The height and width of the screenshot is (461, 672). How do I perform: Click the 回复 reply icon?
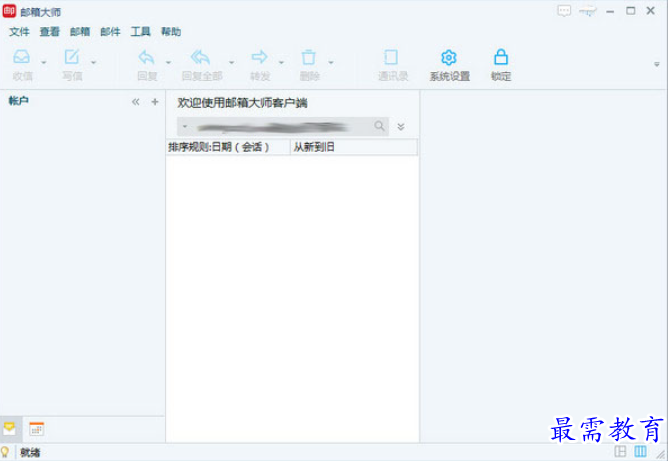click(x=147, y=57)
